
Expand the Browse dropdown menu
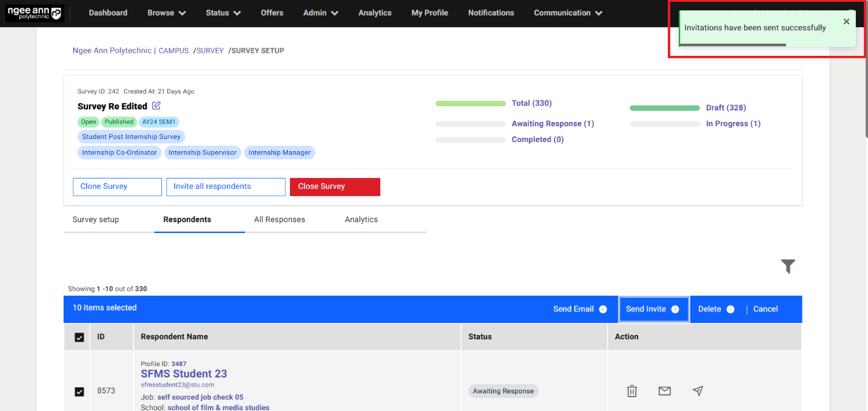(167, 13)
